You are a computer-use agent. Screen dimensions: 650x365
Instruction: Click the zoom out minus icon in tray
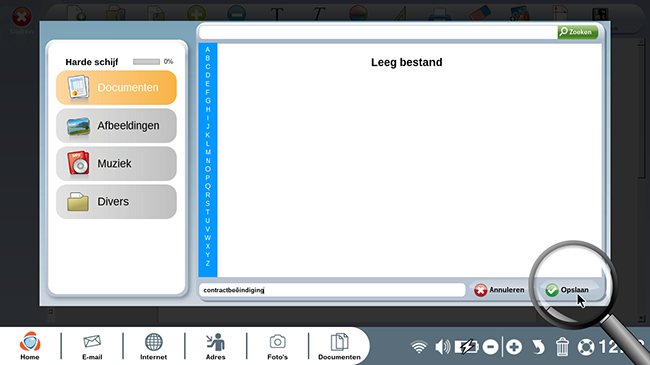[490, 347]
